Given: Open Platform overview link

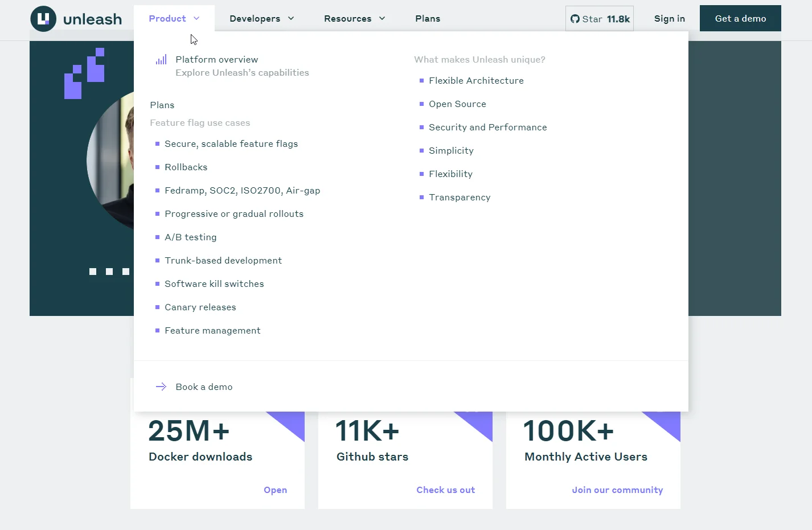Looking at the screenshot, I should click(x=217, y=59).
